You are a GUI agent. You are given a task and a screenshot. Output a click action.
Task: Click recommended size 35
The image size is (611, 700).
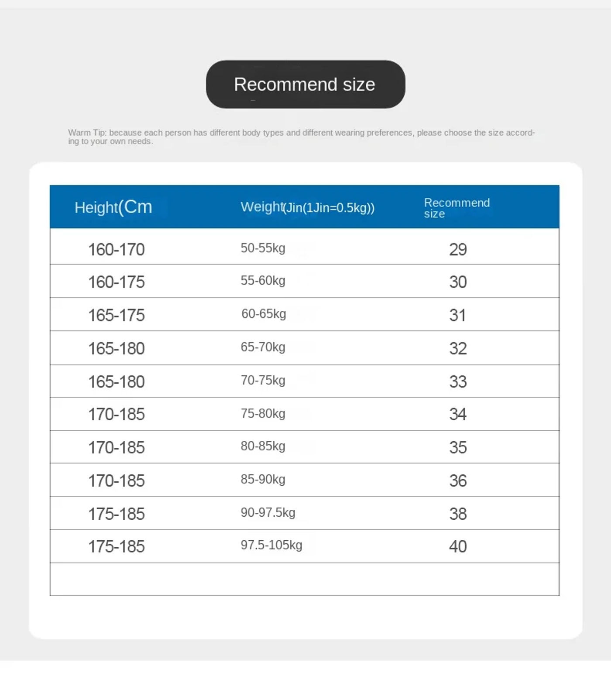(x=458, y=447)
